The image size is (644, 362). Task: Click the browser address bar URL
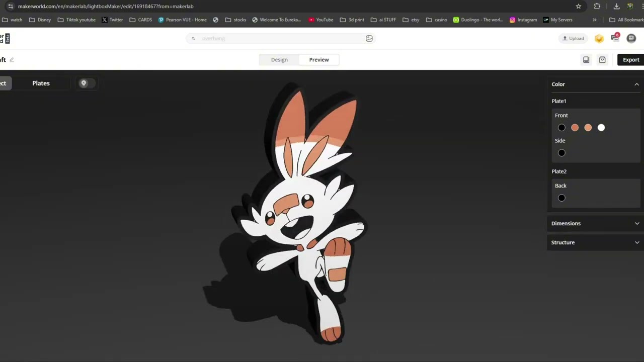coord(106,6)
